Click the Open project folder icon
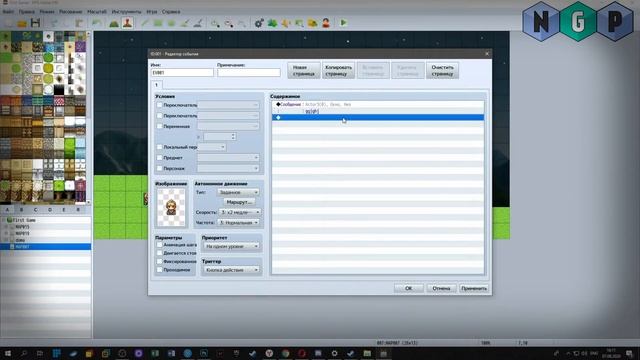 click(x=22, y=23)
